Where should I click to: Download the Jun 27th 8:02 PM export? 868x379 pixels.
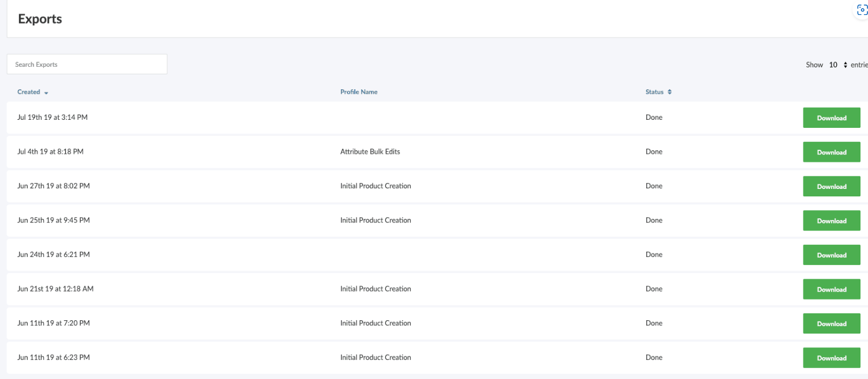[x=831, y=187]
